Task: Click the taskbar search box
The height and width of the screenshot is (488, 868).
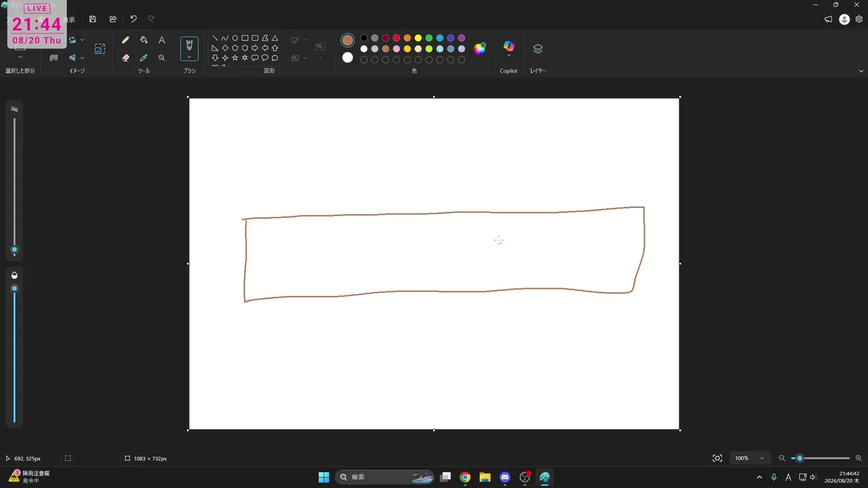Action: click(x=386, y=477)
